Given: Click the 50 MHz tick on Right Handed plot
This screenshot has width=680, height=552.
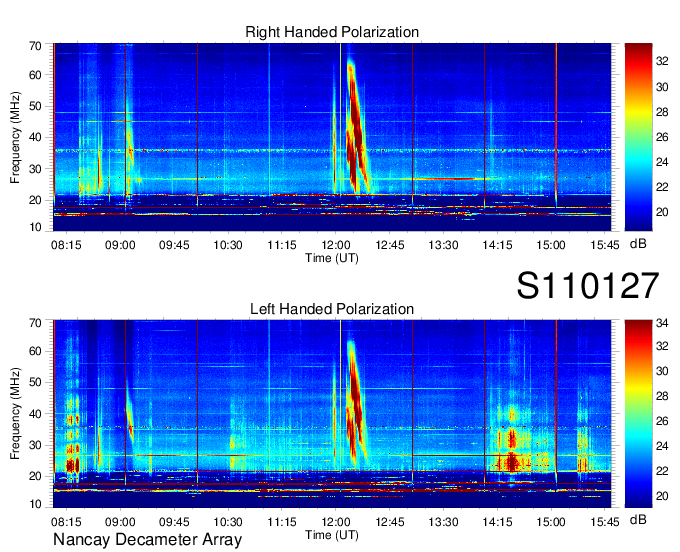Looking at the screenshot, I should click(35, 106).
